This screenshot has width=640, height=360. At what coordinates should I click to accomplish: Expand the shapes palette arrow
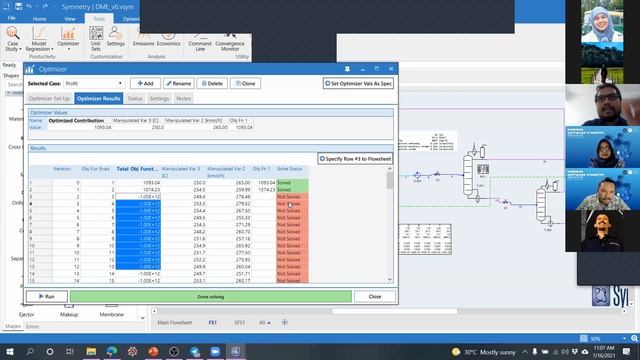pyautogui.click(x=142, y=318)
